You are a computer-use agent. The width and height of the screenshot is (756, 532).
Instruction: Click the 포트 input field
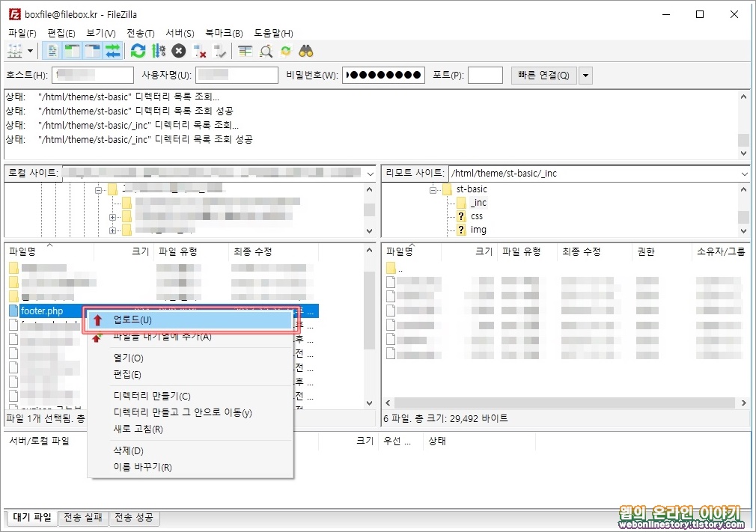click(x=484, y=75)
